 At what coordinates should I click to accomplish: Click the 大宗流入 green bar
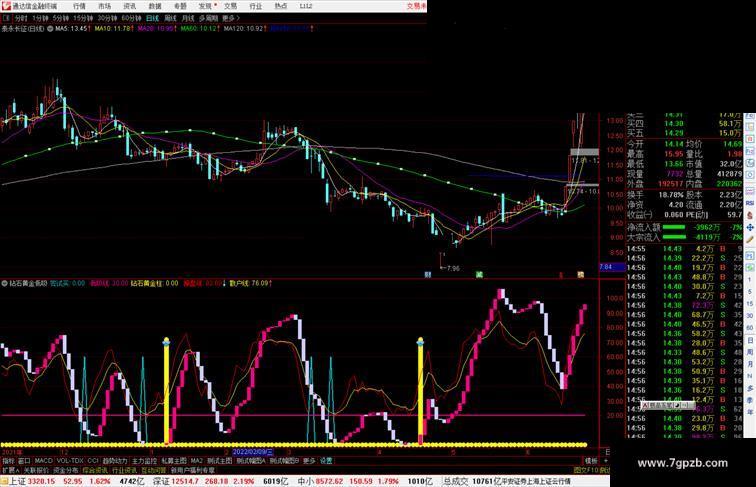(674, 237)
